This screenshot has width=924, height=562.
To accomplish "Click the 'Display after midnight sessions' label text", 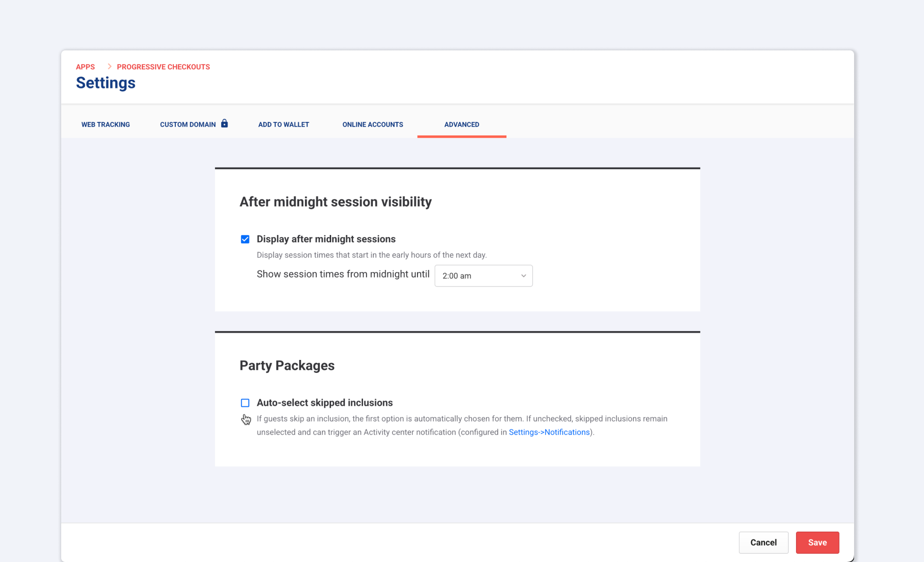I will 326,239.
